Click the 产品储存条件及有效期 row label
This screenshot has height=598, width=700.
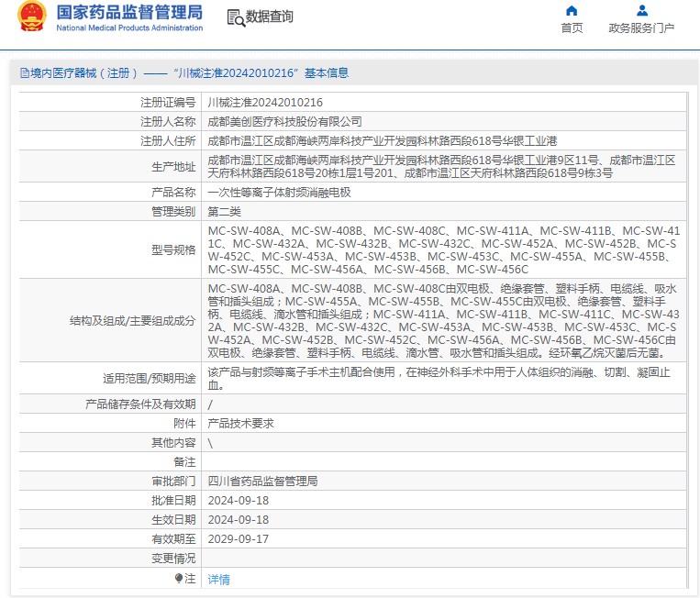(140, 404)
